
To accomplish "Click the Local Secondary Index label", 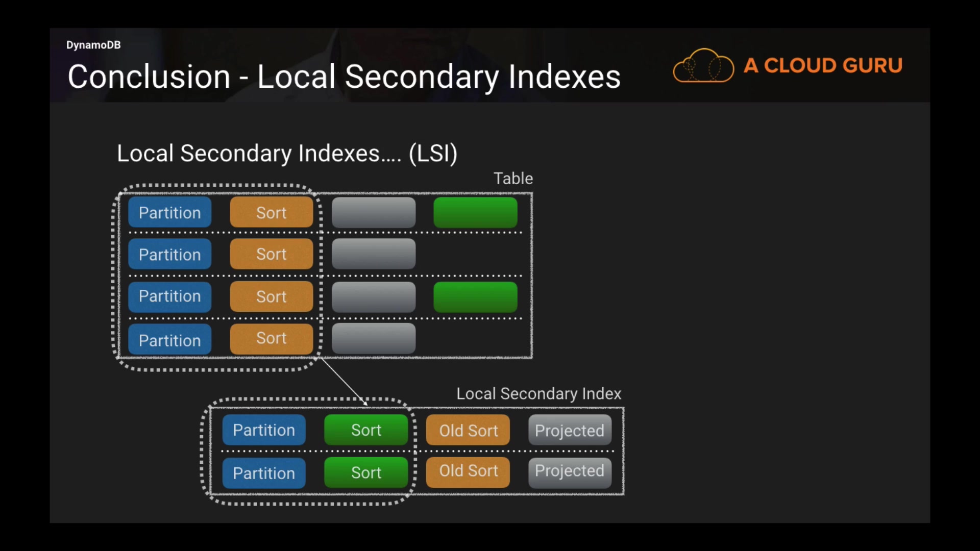I will tap(538, 394).
